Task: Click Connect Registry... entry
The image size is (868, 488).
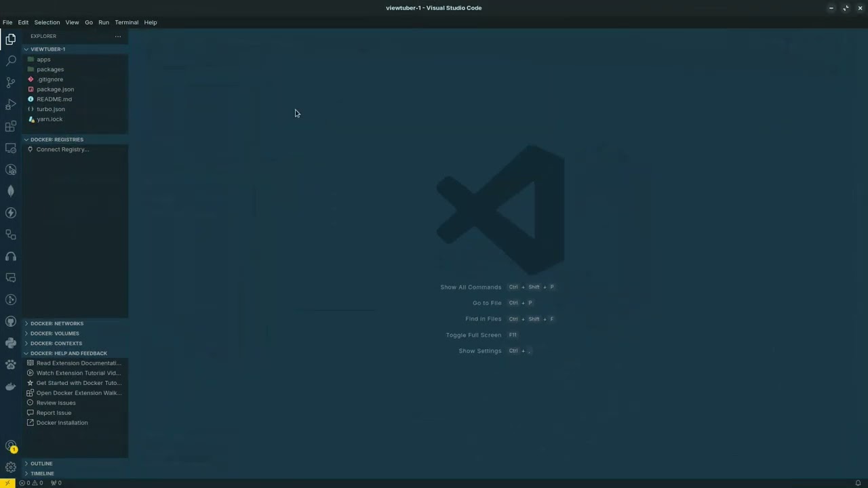Action: coord(75,149)
